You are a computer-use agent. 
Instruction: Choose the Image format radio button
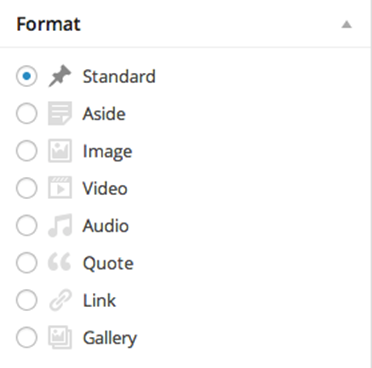pyautogui.click(x=27, y=151)
